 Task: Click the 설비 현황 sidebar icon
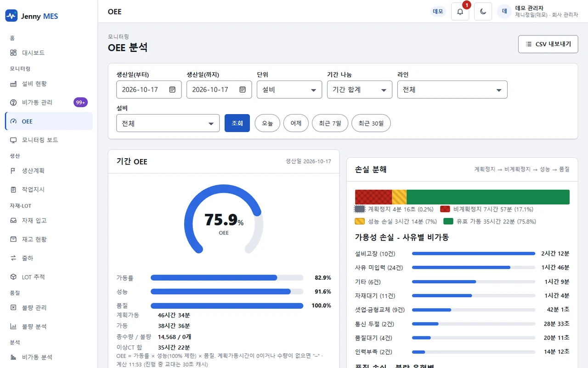[x=13, y=84]
